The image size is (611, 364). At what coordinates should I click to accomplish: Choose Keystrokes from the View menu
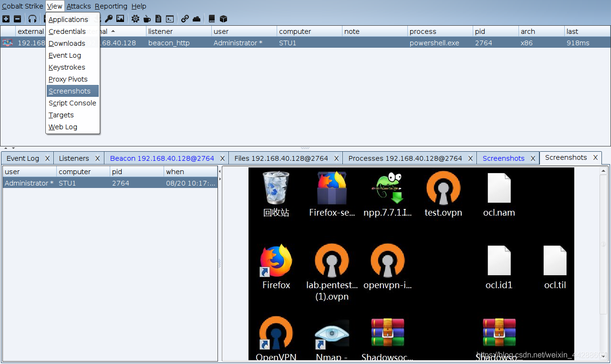73,67
